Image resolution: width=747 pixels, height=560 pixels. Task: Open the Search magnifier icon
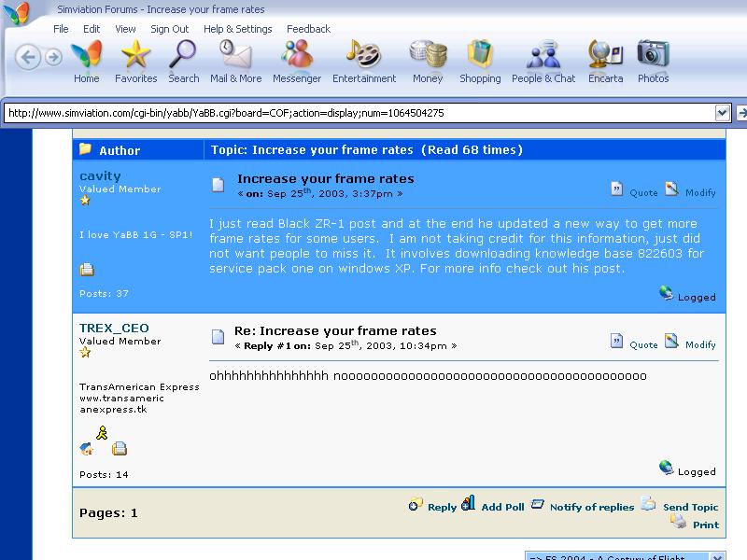click(x=183, y=54)
